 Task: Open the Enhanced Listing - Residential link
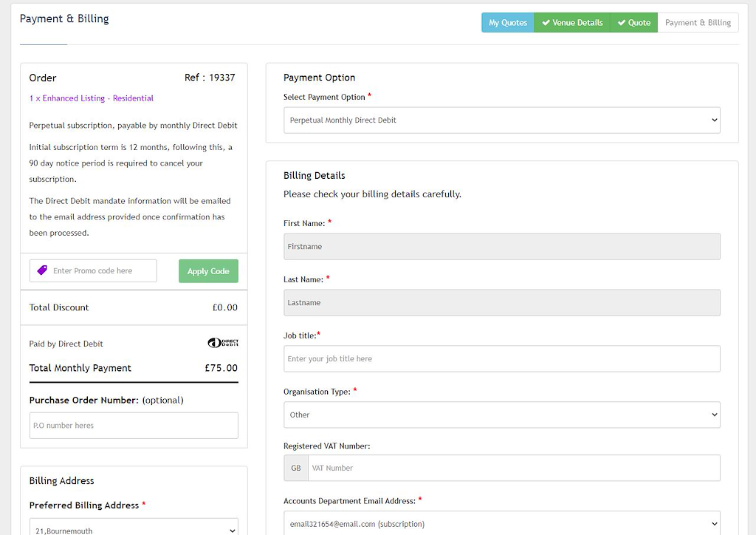[x=91, y=98]
